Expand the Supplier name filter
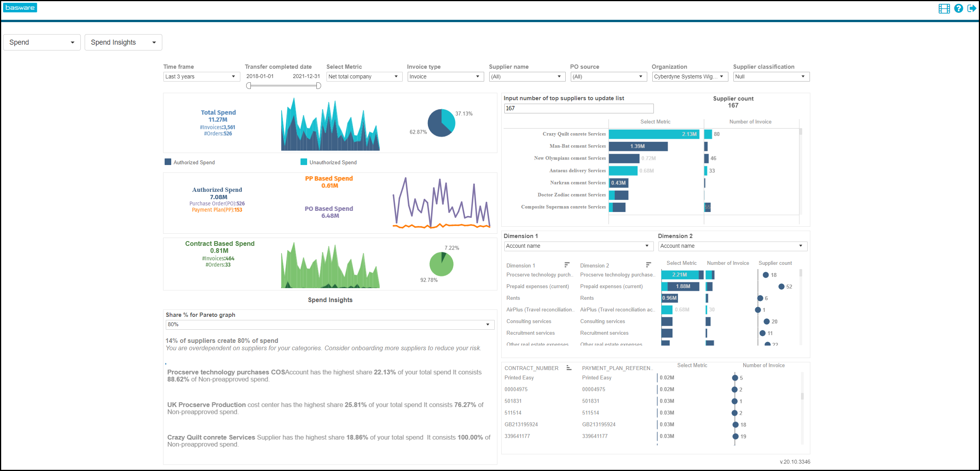This screenshot has height=471, width=980. tap(559, 76)
